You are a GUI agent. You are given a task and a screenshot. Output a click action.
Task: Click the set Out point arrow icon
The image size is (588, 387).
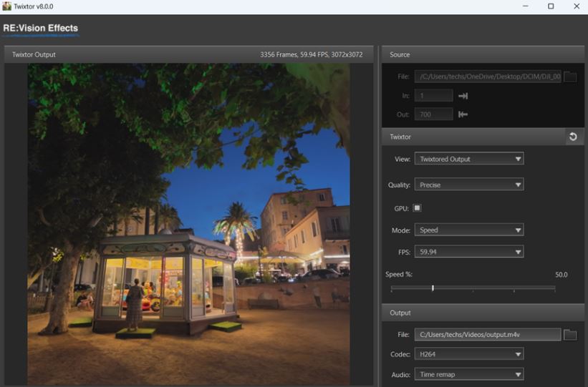463,114
